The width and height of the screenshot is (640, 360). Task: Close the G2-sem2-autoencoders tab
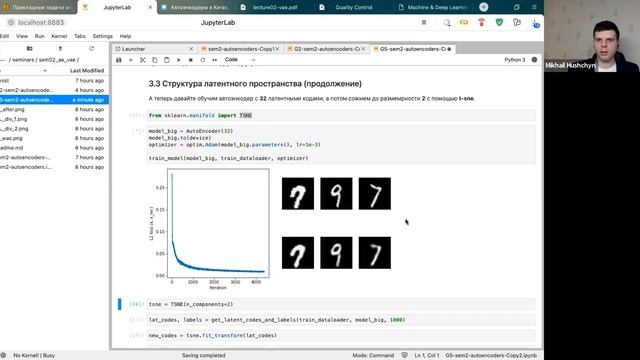click(363, 49)
